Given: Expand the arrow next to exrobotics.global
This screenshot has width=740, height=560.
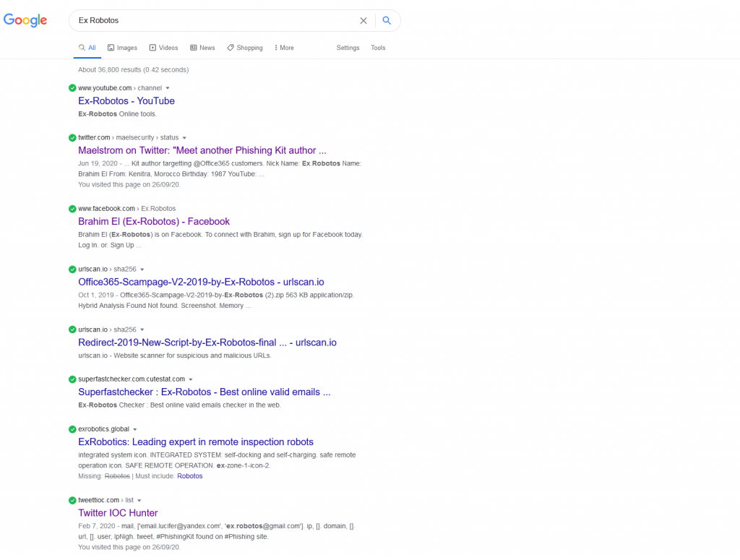Looking at the screenshot, I should [135, 429].
